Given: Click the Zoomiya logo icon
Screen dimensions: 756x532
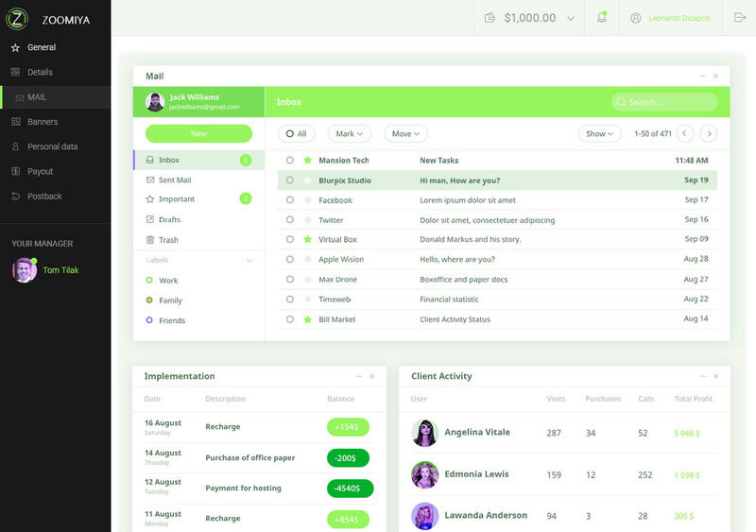Looking at the screenshot, I should (x=19, y=19).
